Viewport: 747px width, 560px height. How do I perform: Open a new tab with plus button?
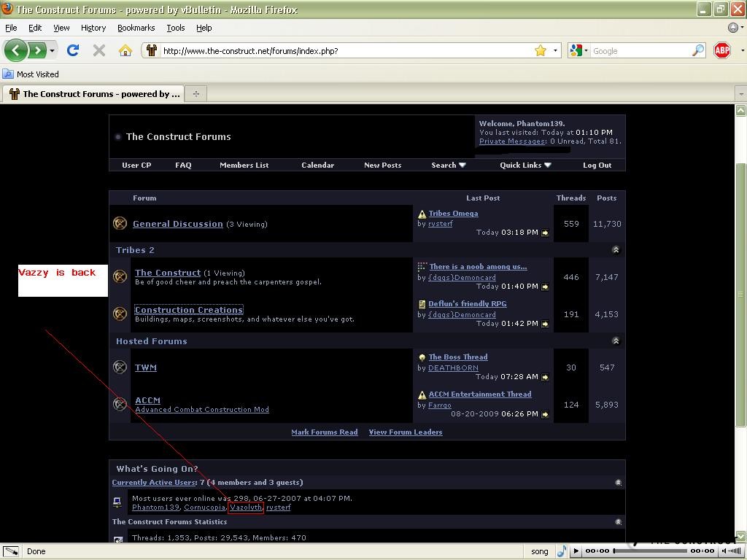(196, 94)
